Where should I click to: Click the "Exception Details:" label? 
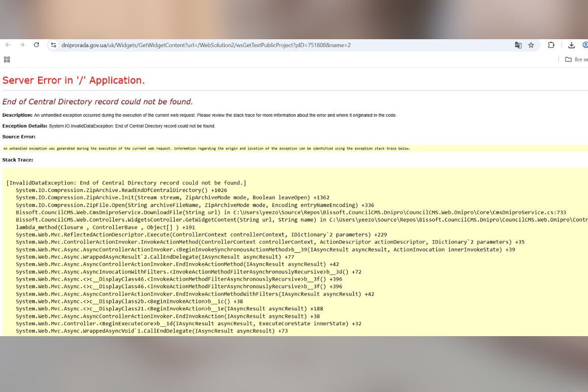click(x=24, y=126)
